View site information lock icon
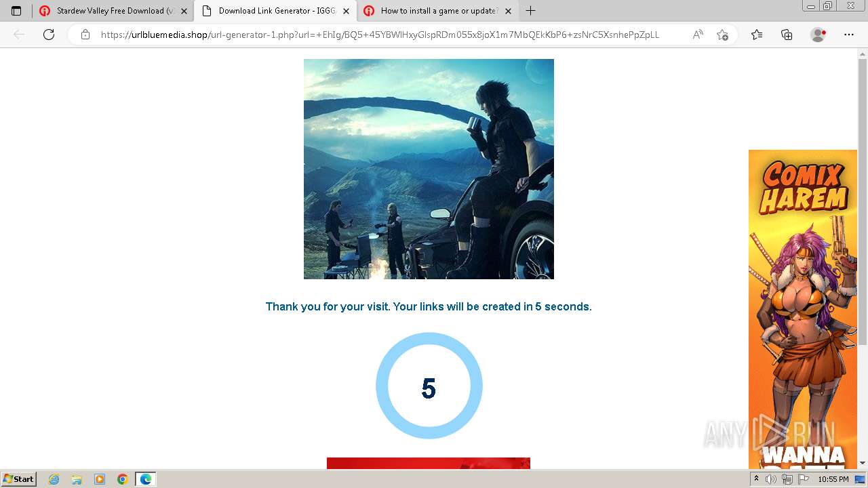868x488 pixels. 85,35
